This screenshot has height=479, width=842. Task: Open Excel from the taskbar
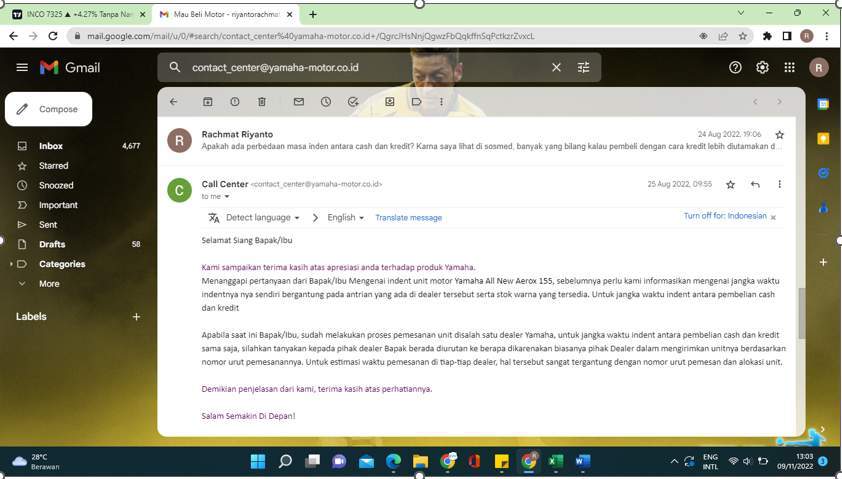point(555,461)
